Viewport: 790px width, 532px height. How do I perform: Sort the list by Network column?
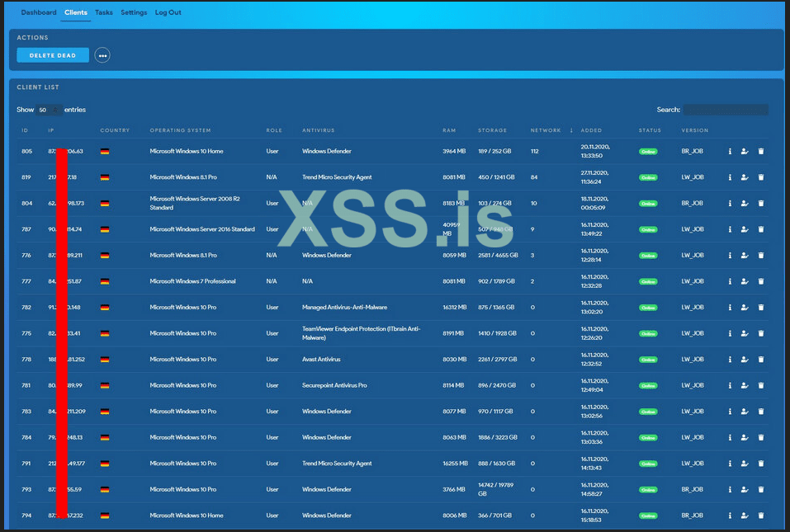coord(546,130)
